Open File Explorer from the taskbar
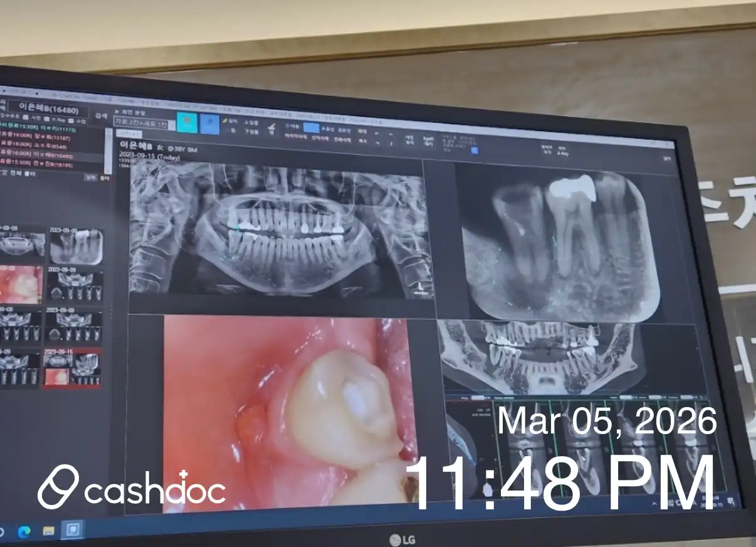Viewport: 756px width, 547px height. pos(48,531)
